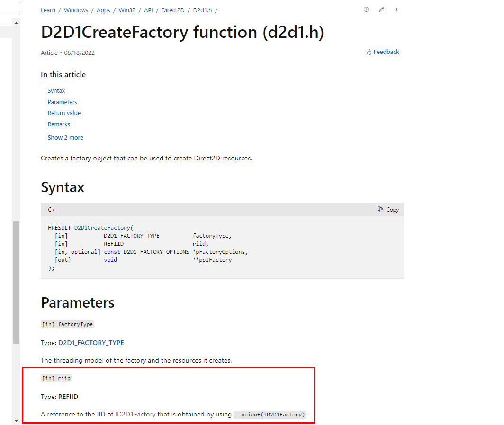Click the add to collection plus icon
The height and width of the screenshot is (425, 504).
(366, 9)
